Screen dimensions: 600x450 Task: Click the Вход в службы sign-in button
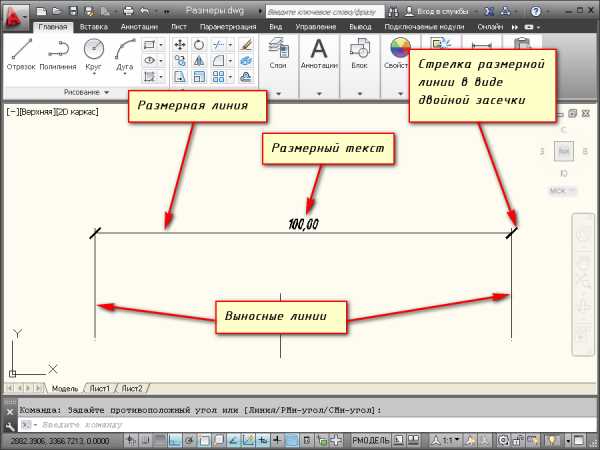pos(437,11)
